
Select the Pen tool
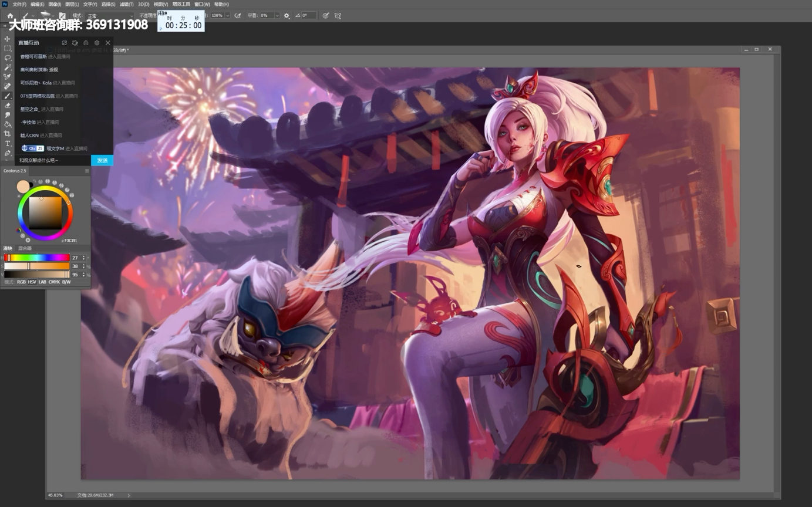(x=8, y=153)
